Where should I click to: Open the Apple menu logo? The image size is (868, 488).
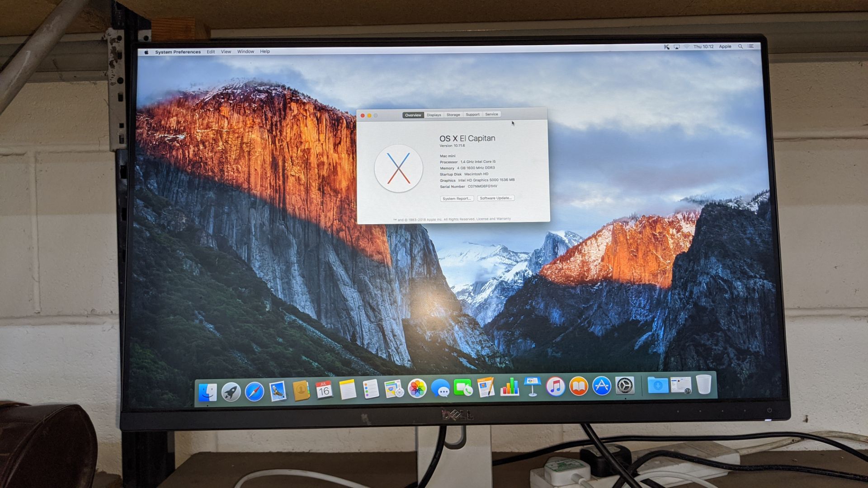point(146,52)
